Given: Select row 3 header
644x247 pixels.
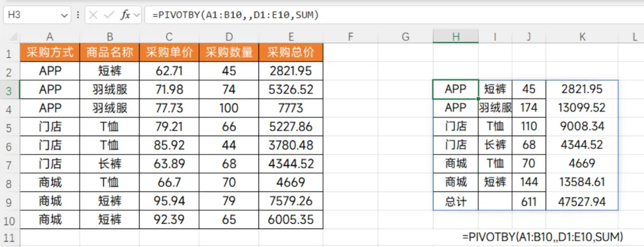Looking at the screenshot, I should [10, 89].
